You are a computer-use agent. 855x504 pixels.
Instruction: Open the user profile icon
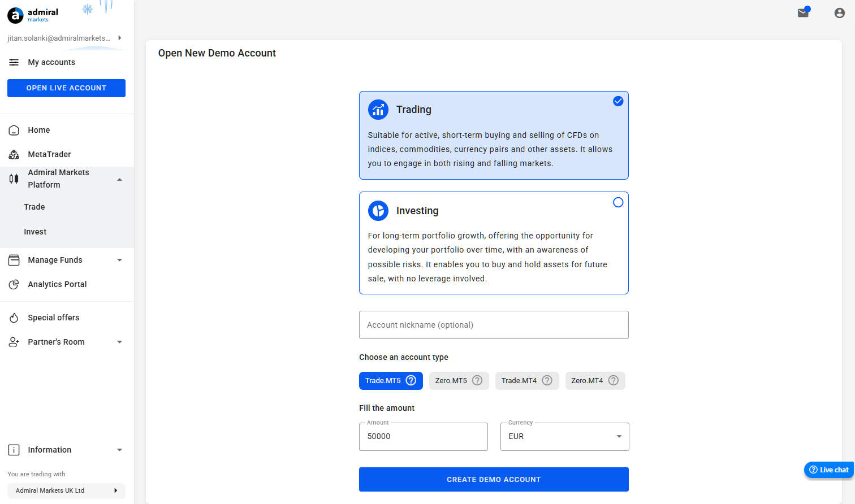tap(840, 13)
